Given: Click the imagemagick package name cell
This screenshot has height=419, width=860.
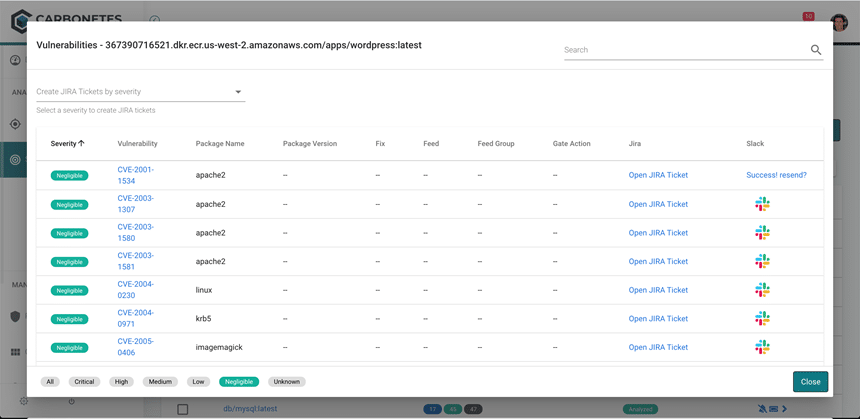Looking at the screenshot, I should tap(219, 347).
